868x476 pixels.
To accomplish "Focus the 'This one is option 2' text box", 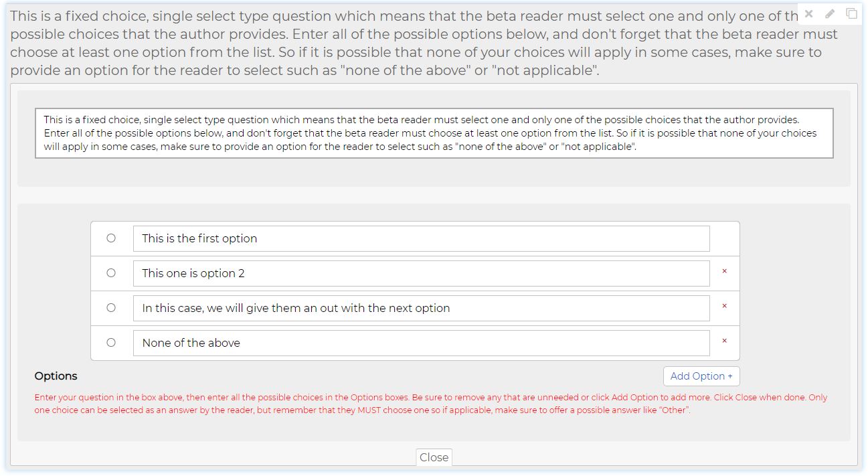I will (421, 274).
